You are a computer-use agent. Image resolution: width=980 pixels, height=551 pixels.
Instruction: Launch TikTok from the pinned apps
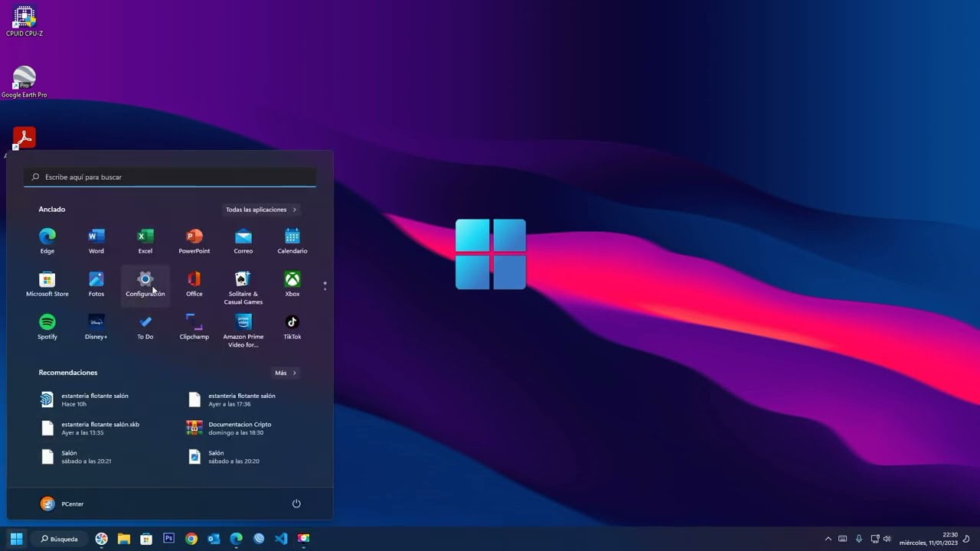coord(292,326)
